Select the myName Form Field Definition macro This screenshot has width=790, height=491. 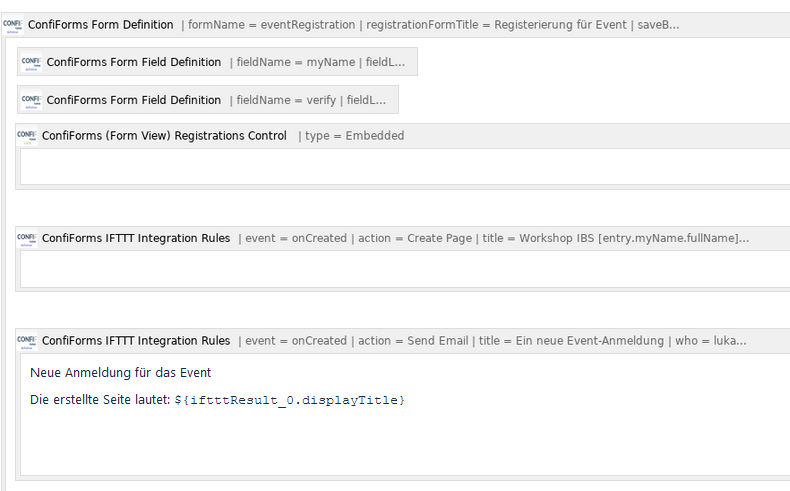click(217, 62)
